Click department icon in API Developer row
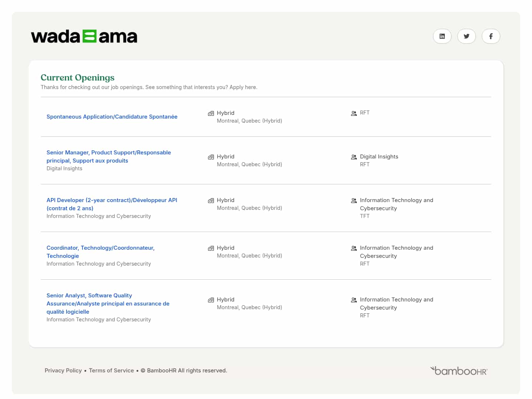Image resolution: width=532 pixels, height=399 pixels. click(354, 201)
